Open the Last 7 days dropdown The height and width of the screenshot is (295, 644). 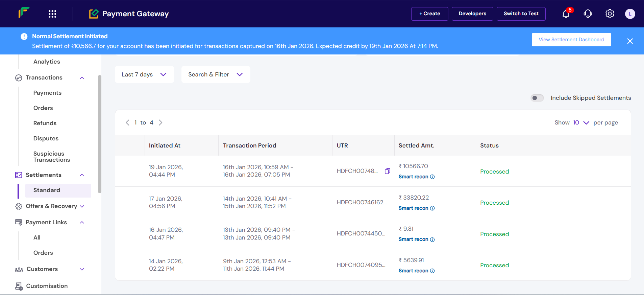pos(144,74)
